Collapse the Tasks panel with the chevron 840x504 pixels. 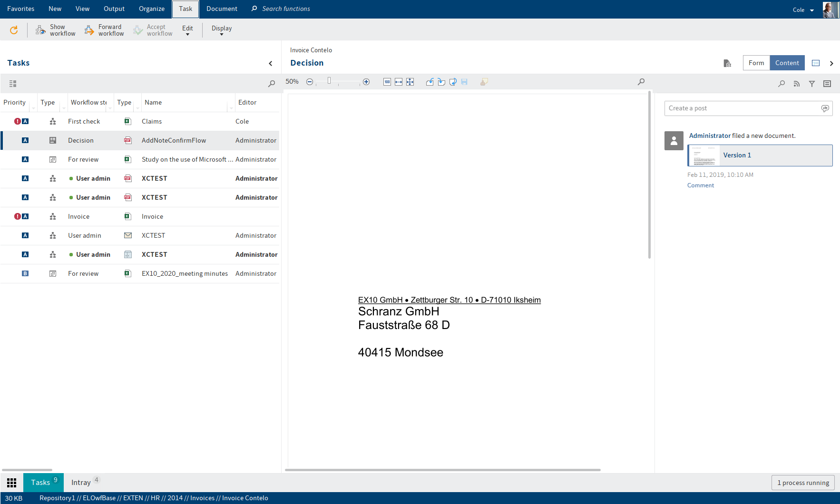pyautogui.click(x=271, y=63)
